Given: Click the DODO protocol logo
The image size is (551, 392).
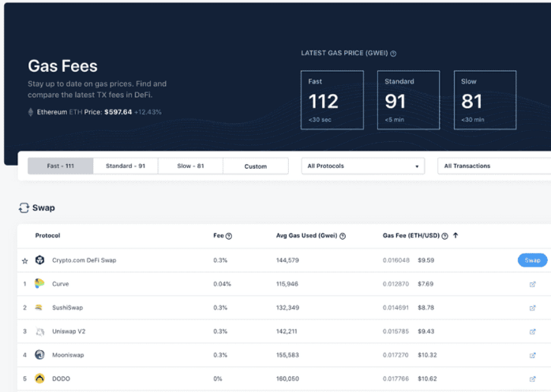Looking at the screenshot, I should (x=39, y=379).
